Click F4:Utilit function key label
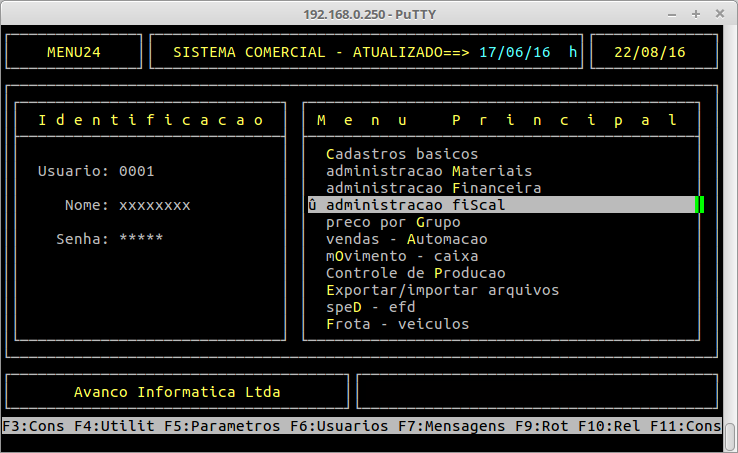 [x=114, y=426]
